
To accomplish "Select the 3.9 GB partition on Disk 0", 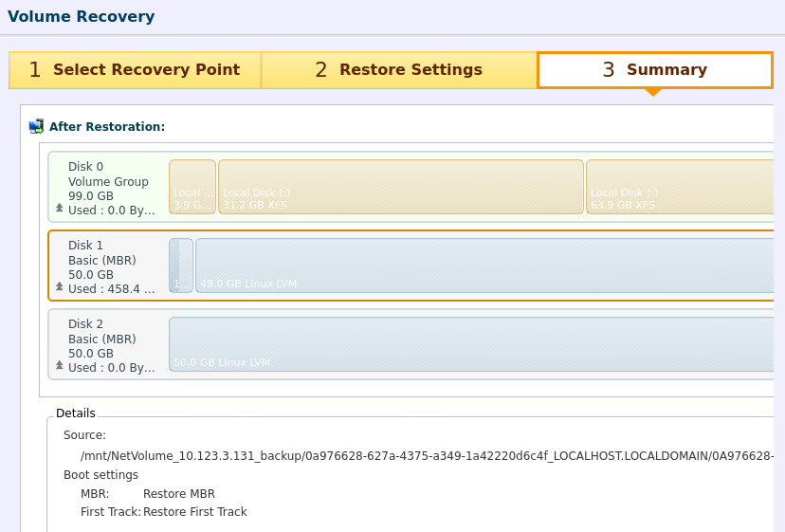I will tap(192, 187).
